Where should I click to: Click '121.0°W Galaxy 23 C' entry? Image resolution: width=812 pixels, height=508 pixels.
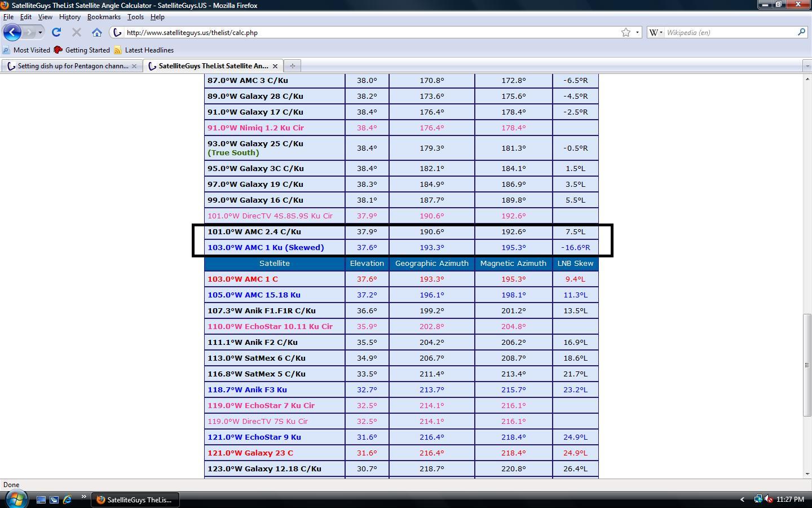[250, 453]
